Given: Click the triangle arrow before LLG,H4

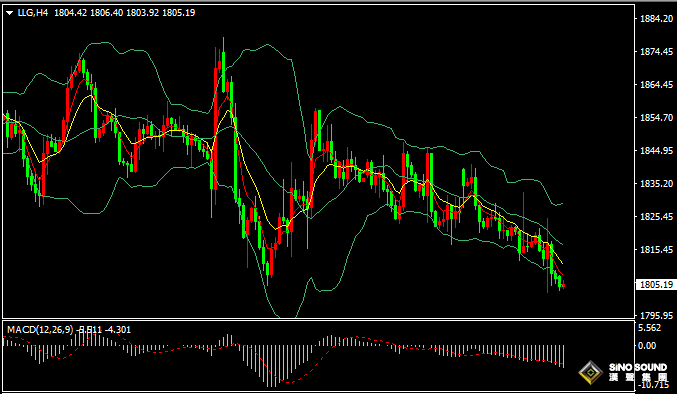Looking at the screenshot, I should (x=10, y=13).
